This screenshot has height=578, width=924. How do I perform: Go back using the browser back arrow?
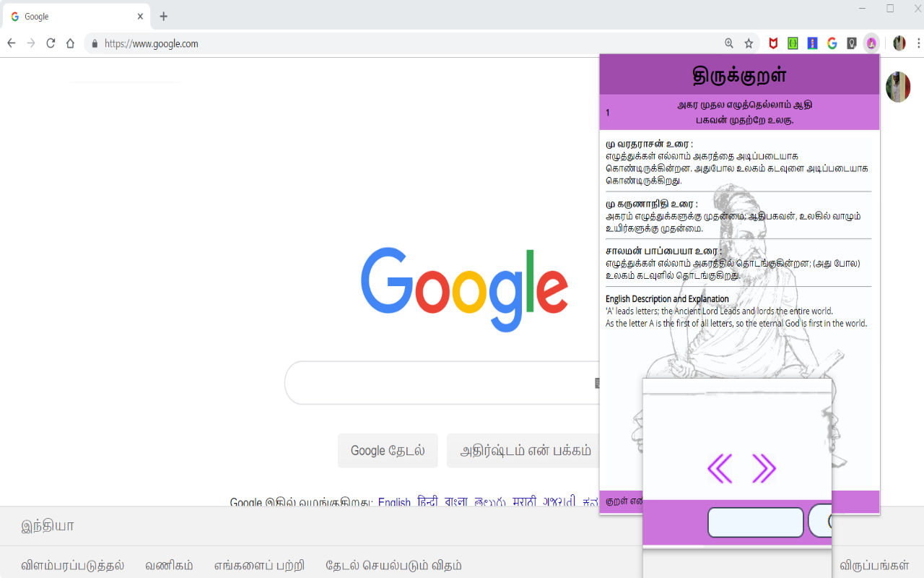pyautogui.click(x=12, y=43)
